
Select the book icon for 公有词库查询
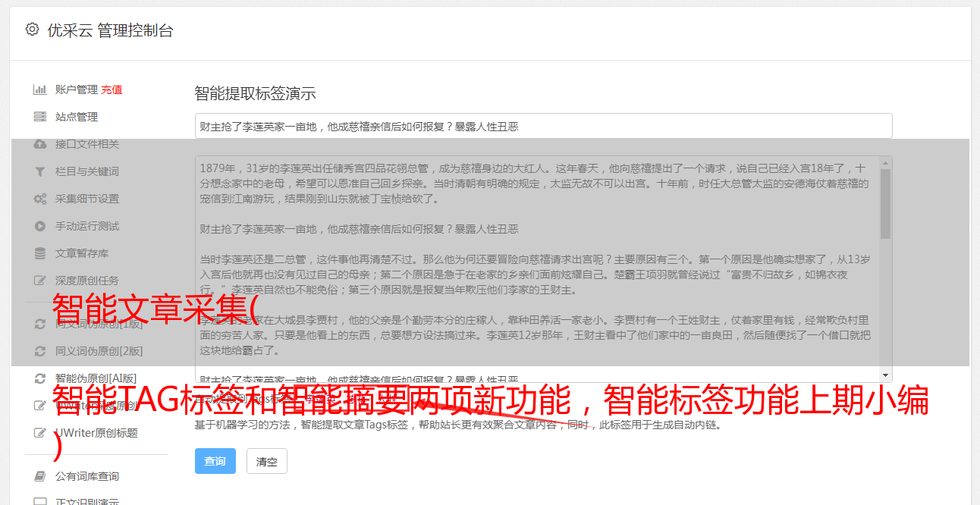coord(40,476)
